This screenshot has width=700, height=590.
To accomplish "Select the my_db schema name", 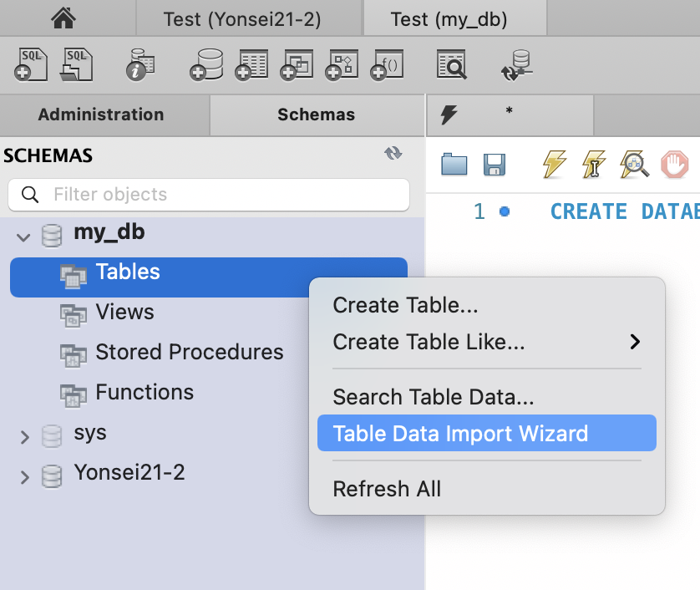I will pyautogui.click(x=109, y=232).
